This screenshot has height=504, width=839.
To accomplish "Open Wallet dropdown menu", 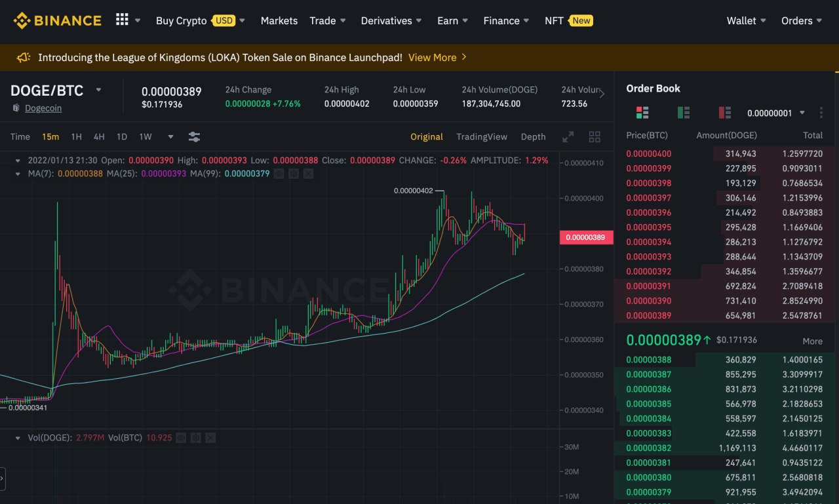I will pyautogui.click(x=747, y=20).
